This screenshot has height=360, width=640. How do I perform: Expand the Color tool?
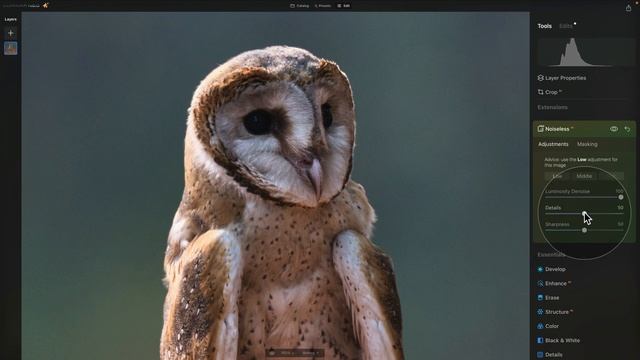click(552, 327)
